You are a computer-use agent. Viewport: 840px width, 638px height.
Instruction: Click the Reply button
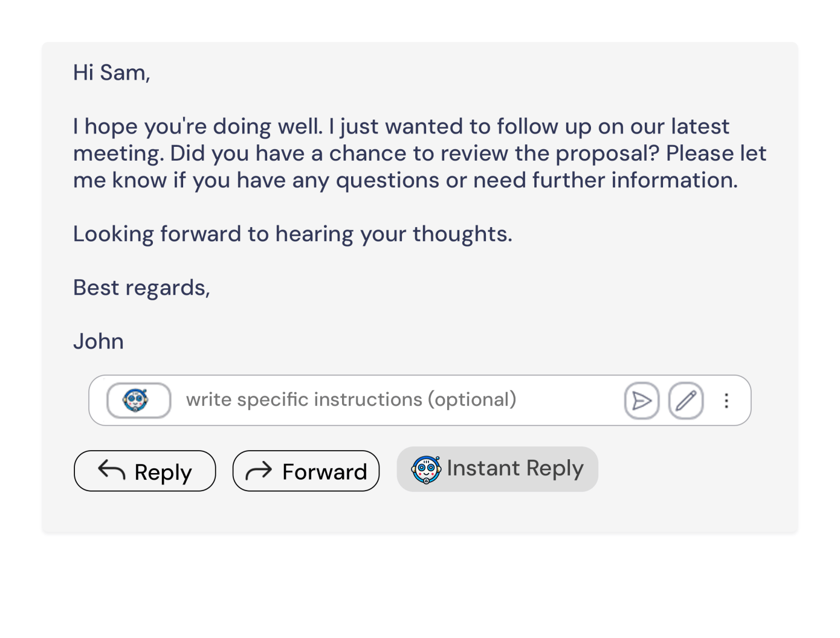(144, 471)
